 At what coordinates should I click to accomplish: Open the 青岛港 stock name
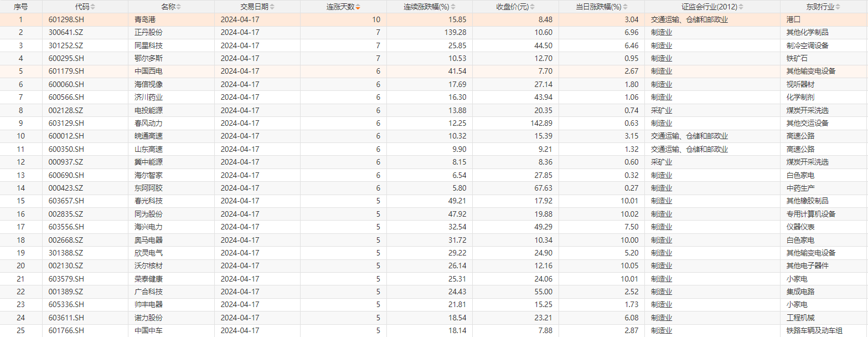pos(144,19)
